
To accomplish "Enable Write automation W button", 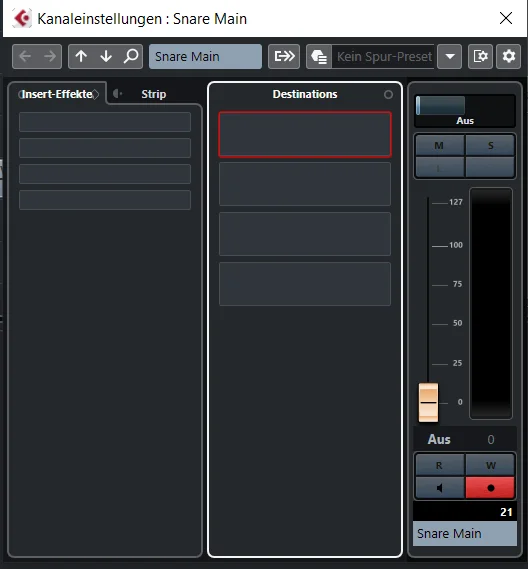I will pos(490,465).
